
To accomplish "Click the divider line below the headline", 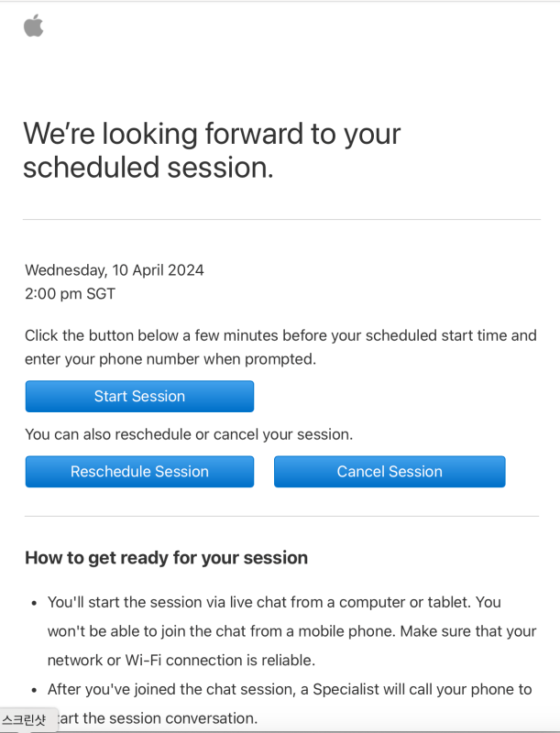I will [x=280, y=220].
